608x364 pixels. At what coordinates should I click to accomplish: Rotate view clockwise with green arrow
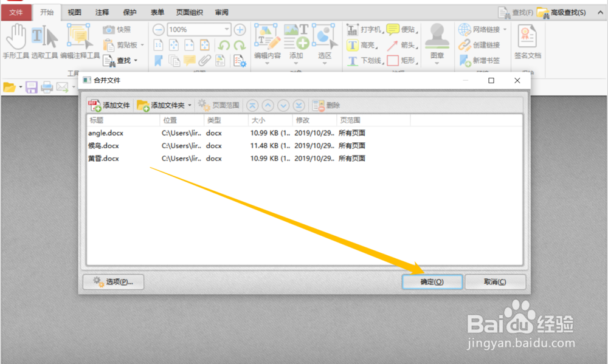(x=240, y=45)
